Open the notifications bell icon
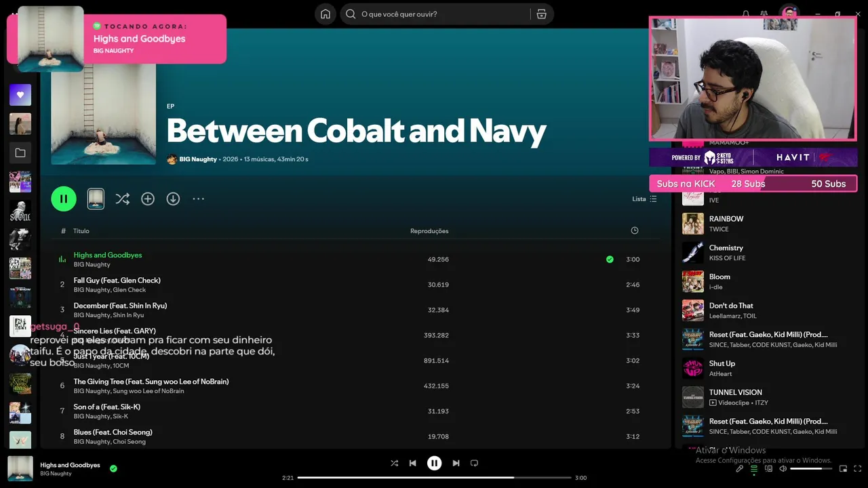Screen dimensions: 868x488 click(746, 14)
